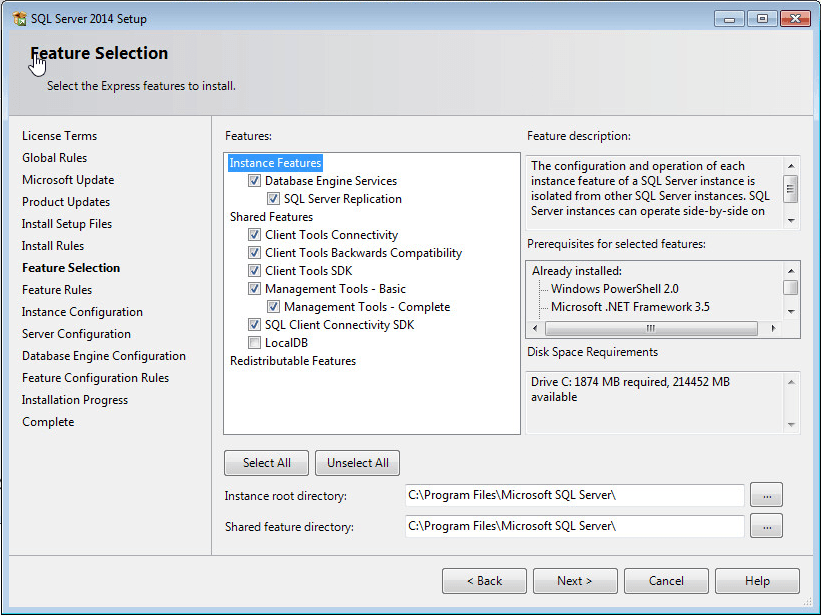
Task: Open the Instance root directory browse button
Action: tap(766, 495)
